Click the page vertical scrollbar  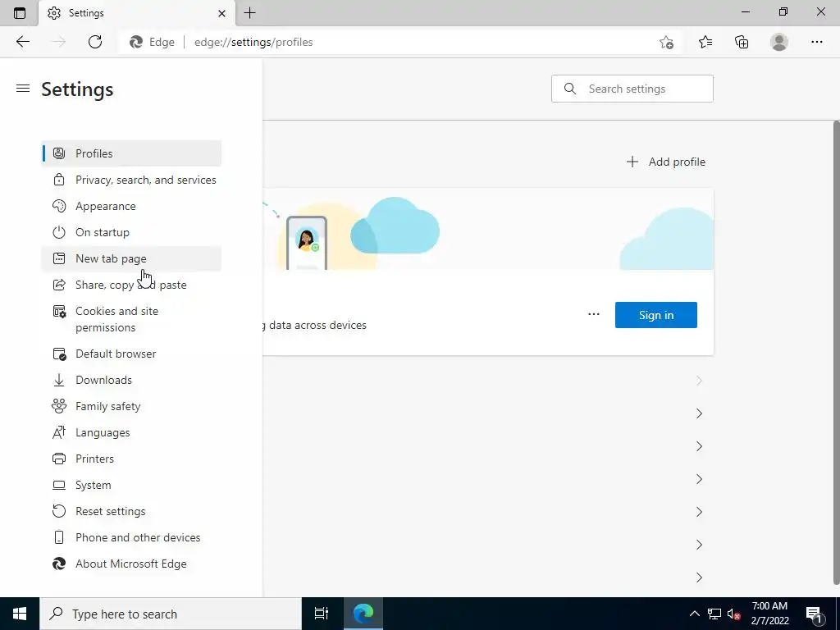pos(836,354)
